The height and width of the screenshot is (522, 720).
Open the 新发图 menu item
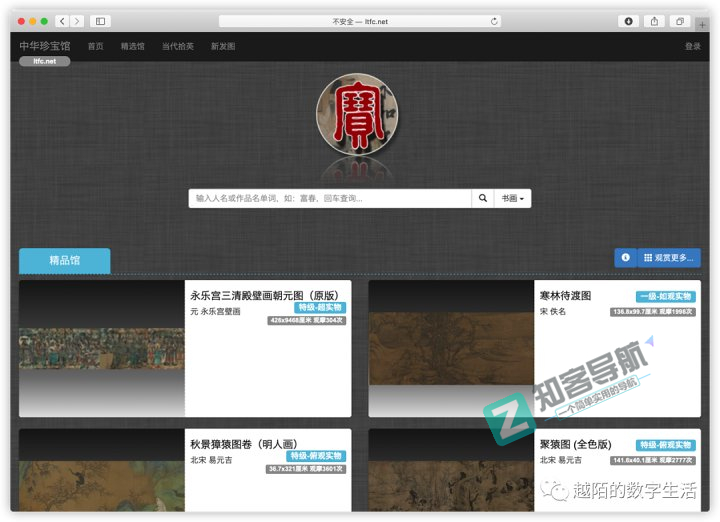223,46
